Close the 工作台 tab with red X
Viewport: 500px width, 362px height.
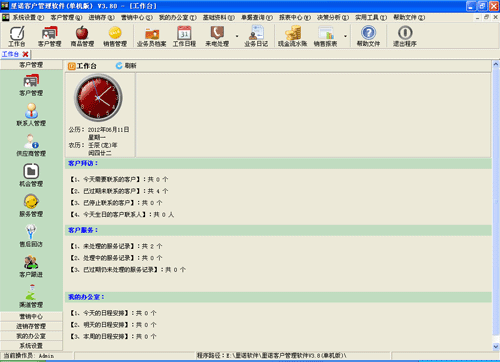point(25,54)
